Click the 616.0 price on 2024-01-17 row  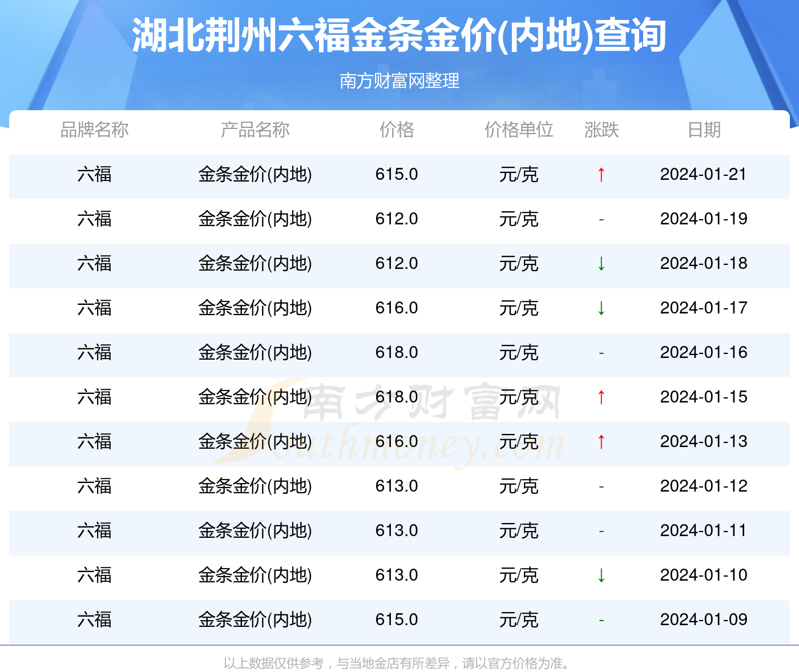pos(397,308)
